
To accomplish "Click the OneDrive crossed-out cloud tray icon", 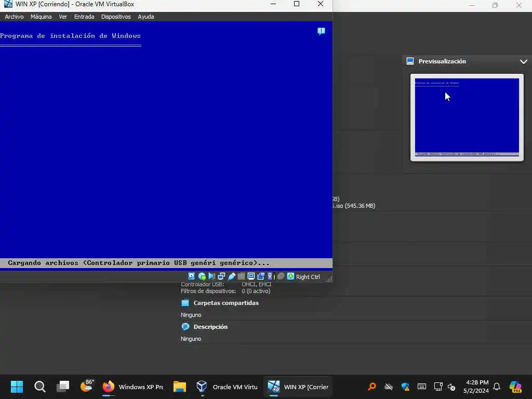I will click(389, 387).
